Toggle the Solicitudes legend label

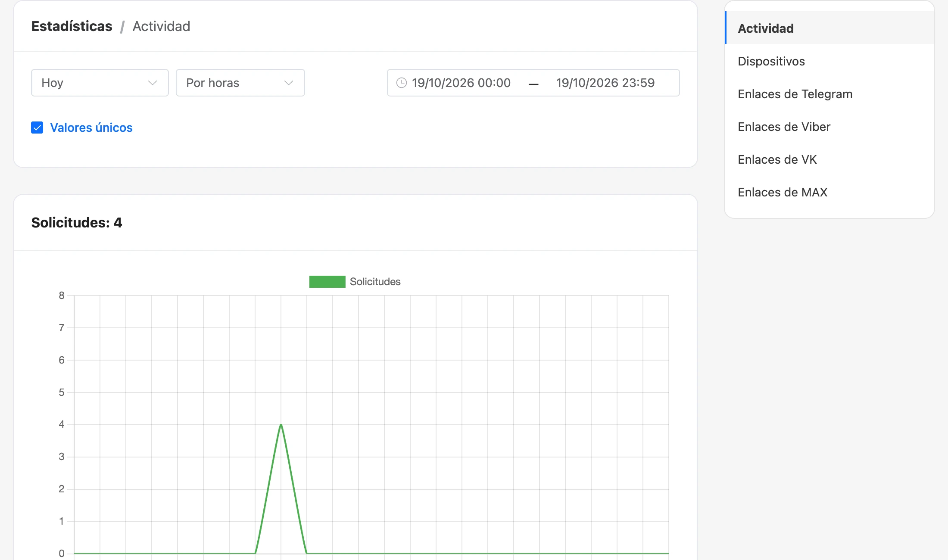tap(375, 282)
